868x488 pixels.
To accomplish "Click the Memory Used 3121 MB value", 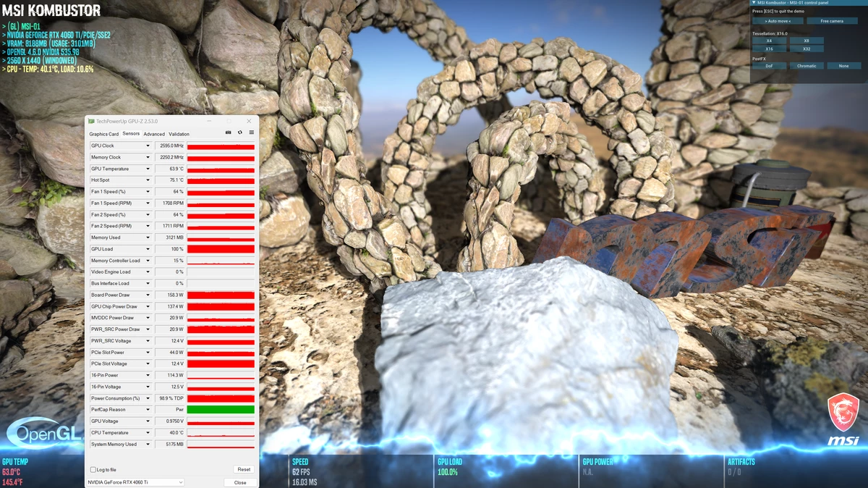I will (x=169, y=237).
